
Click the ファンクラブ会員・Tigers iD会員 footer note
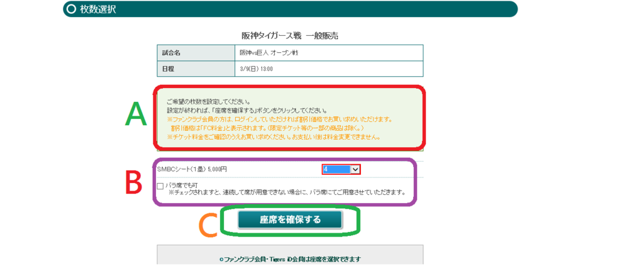pyautogui.click(x=290, y=259)
